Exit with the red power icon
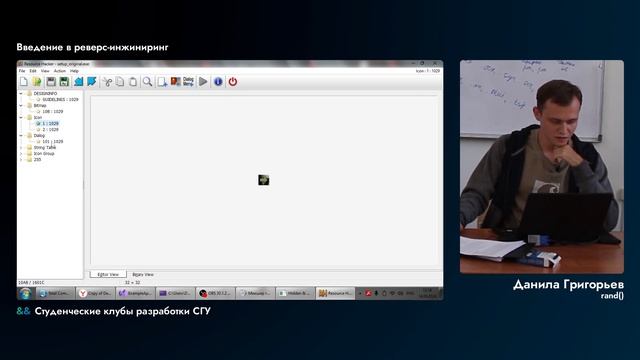Viewport: 640px width, 360px height. (233, 82)
